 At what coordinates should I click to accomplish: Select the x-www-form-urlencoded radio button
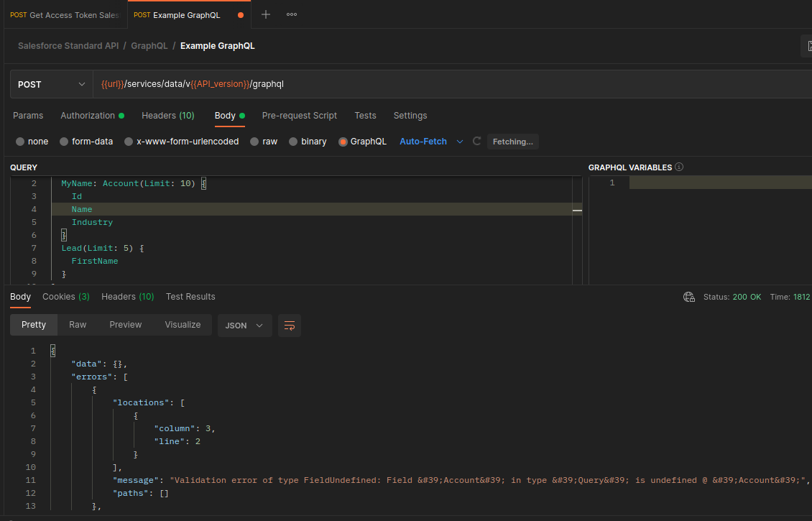pos(129,142)
